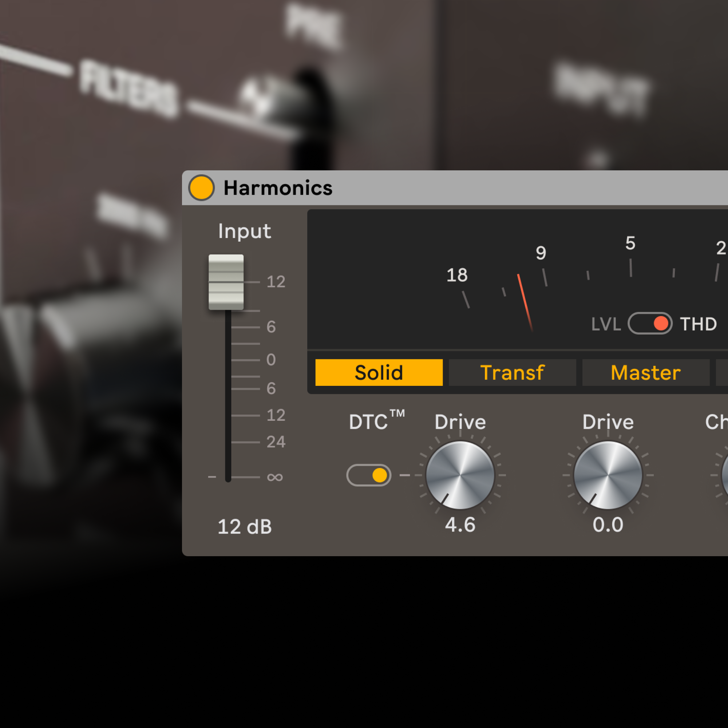
Task: Click the 12 dB input value field
Action: [x=245, y=526]
